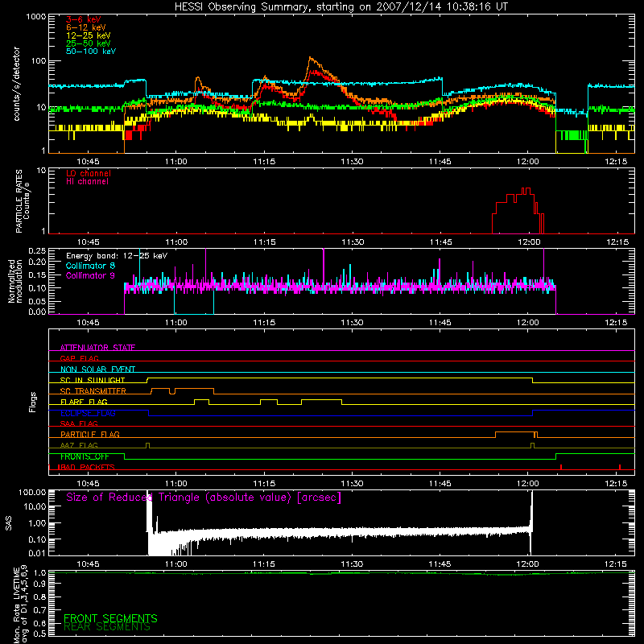Pick the cyan 50-100 keV legend label
Screen dimensions: 644x644
point(91,52)
